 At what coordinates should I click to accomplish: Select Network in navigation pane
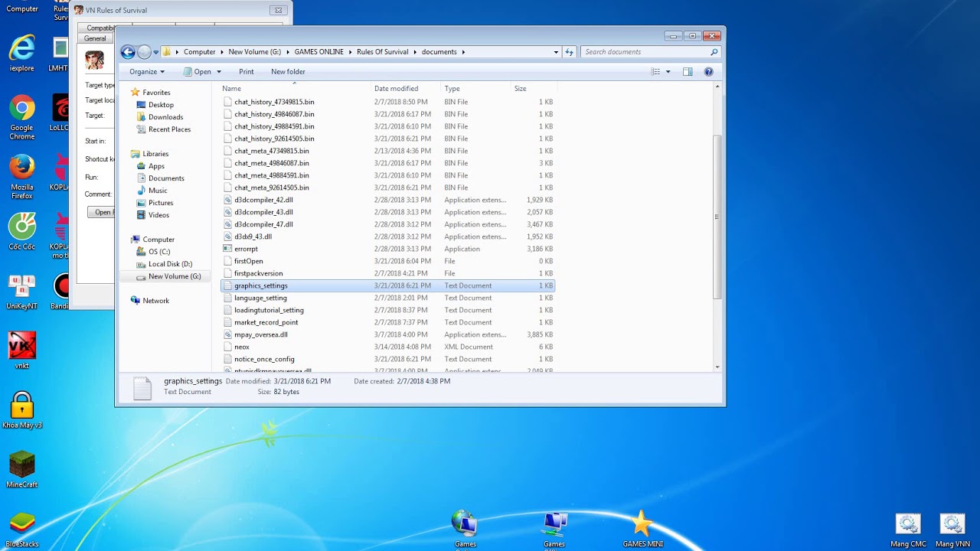tap(155, 301)
